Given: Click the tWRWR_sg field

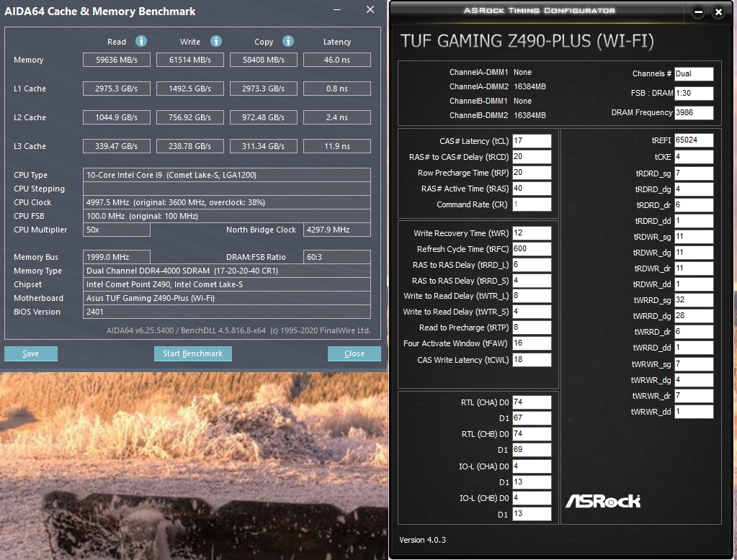Looking at the screenshot, I should point(694,364).
